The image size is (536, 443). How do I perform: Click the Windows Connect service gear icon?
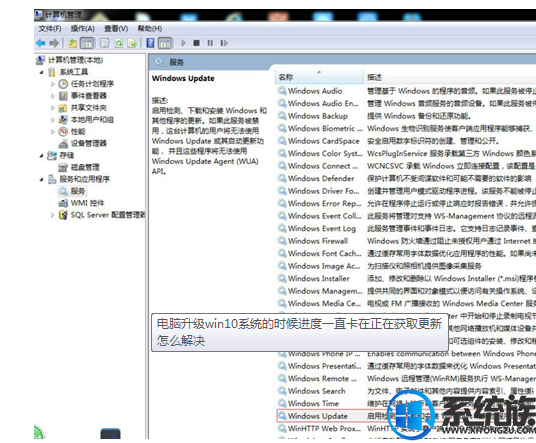[x=282, y=166]
